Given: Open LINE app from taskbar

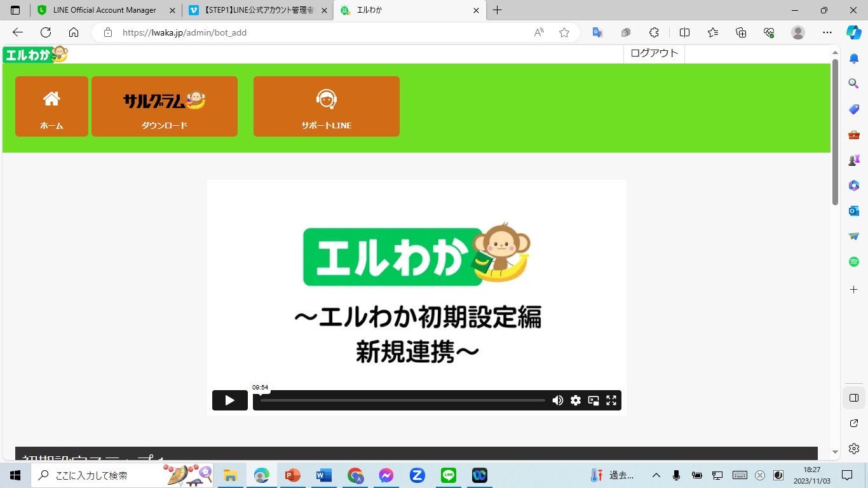Looking at the screenshot, I should (x=448, y=475).
